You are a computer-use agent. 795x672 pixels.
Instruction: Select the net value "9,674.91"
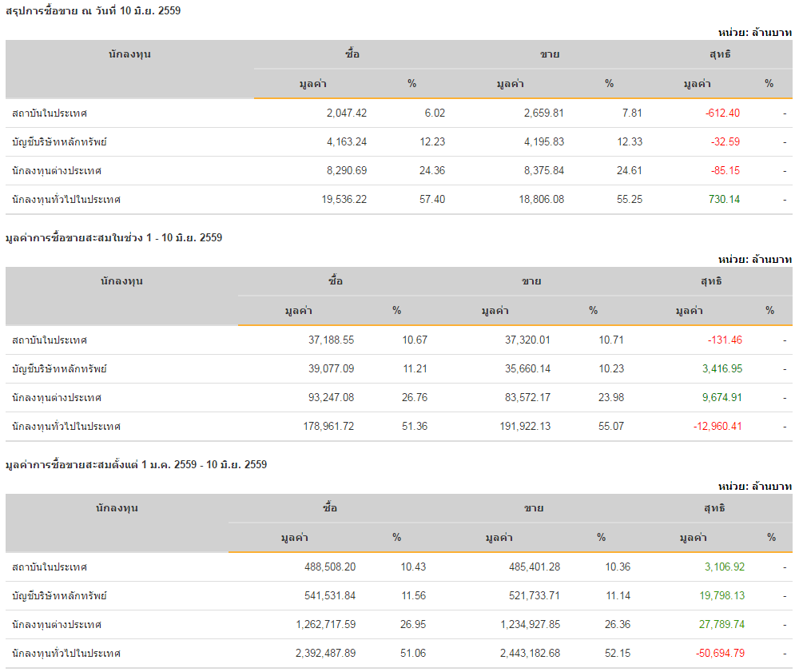coord(722,398)
